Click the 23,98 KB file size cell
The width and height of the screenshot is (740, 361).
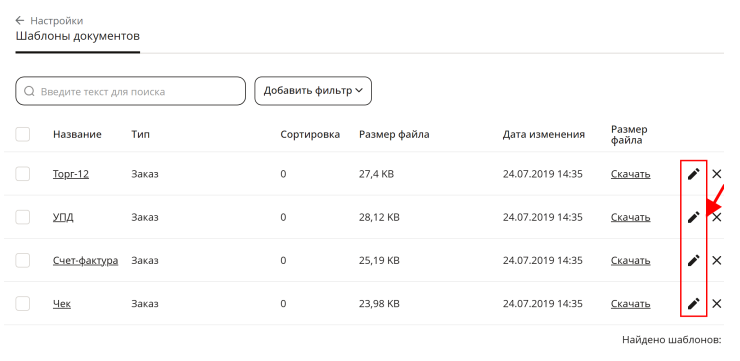coord(379,303)
